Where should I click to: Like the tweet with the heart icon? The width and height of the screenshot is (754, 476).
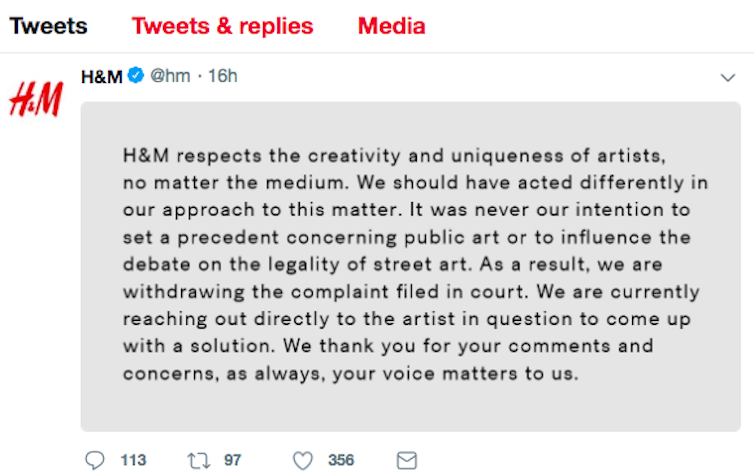(x=303, y=460)
